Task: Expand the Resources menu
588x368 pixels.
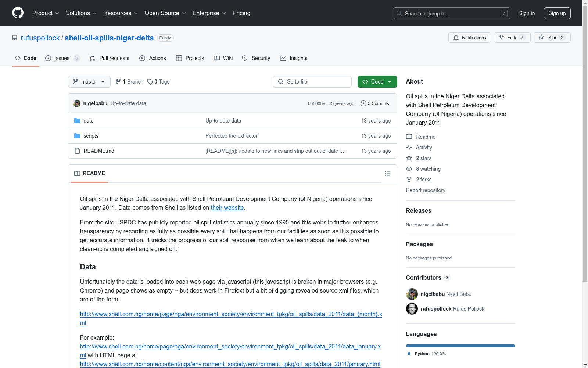Action: [121, 13]
